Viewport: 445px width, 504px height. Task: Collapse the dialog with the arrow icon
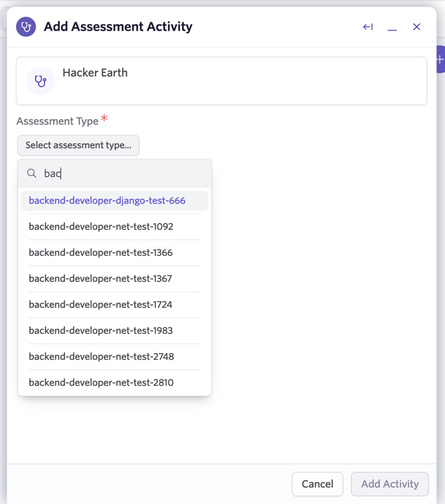(x=368, y=27)
